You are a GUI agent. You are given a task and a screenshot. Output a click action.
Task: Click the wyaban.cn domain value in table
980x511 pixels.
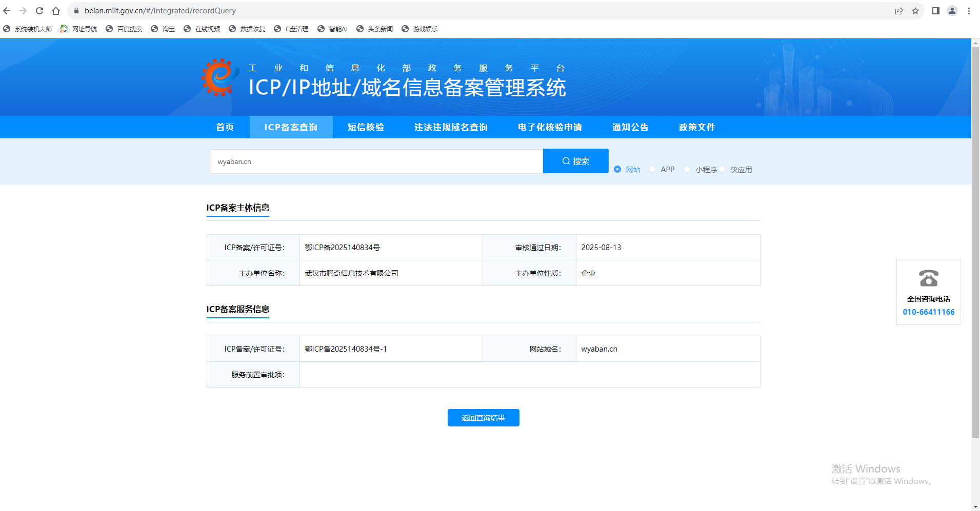click(x=599, y=349)
